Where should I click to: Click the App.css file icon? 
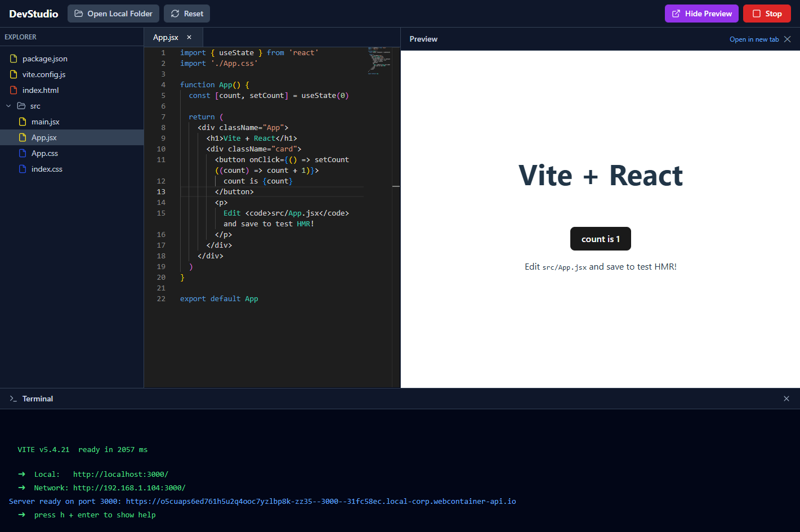click(23, 153)
